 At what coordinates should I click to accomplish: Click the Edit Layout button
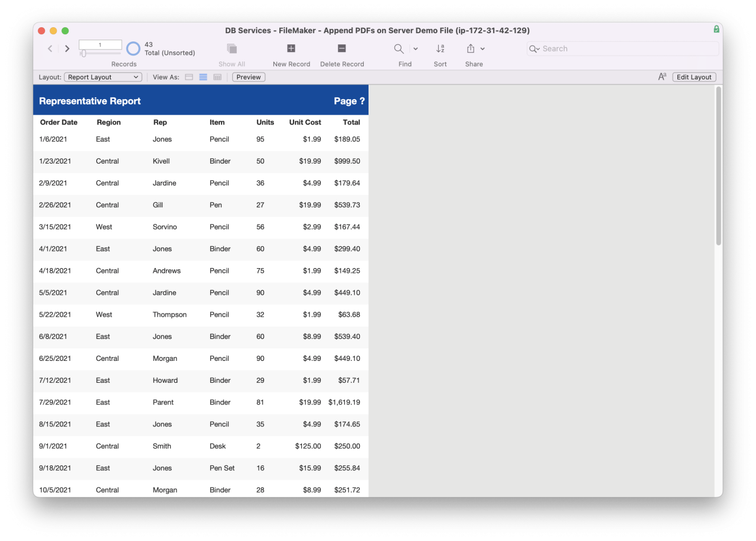[x=694, y=77]
